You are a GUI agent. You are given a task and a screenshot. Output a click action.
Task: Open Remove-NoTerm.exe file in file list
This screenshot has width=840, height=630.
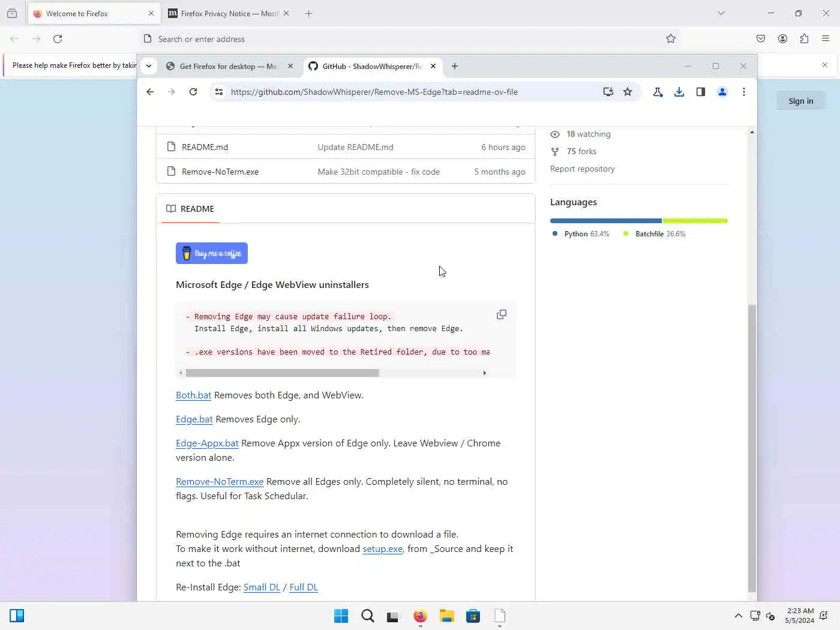click(220, 172)
